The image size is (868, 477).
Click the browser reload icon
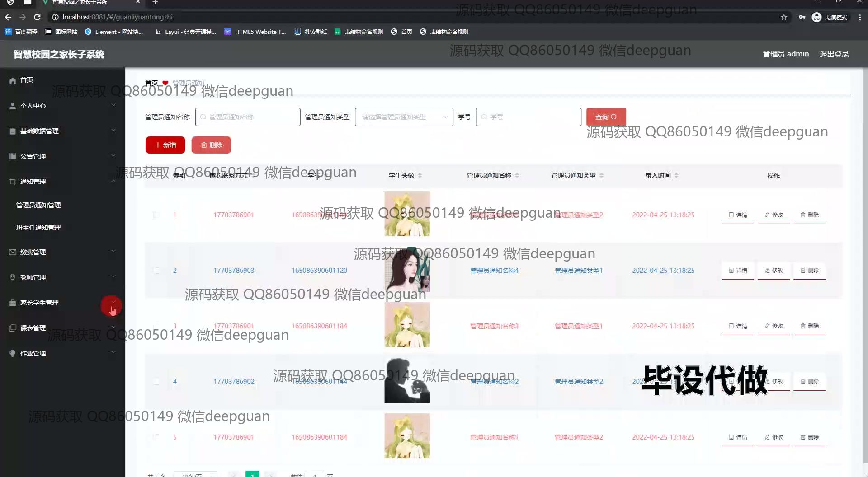coord(38,17)
